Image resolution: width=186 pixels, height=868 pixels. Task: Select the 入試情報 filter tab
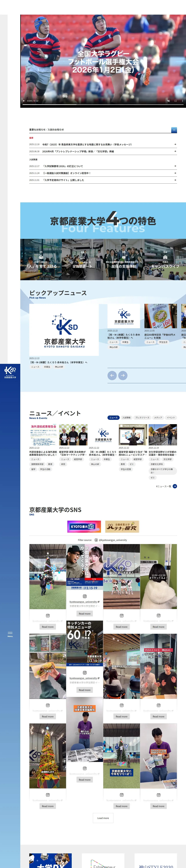coord(126,418)
